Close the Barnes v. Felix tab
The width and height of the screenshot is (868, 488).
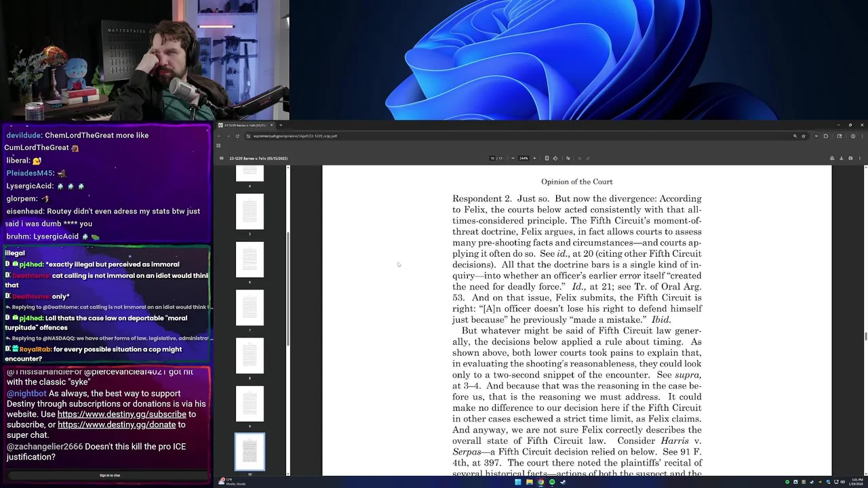(271, 125)
